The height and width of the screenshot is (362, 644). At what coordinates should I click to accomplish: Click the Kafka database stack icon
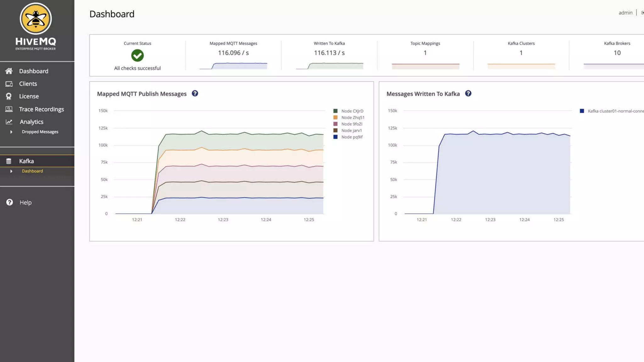point(9,161)
